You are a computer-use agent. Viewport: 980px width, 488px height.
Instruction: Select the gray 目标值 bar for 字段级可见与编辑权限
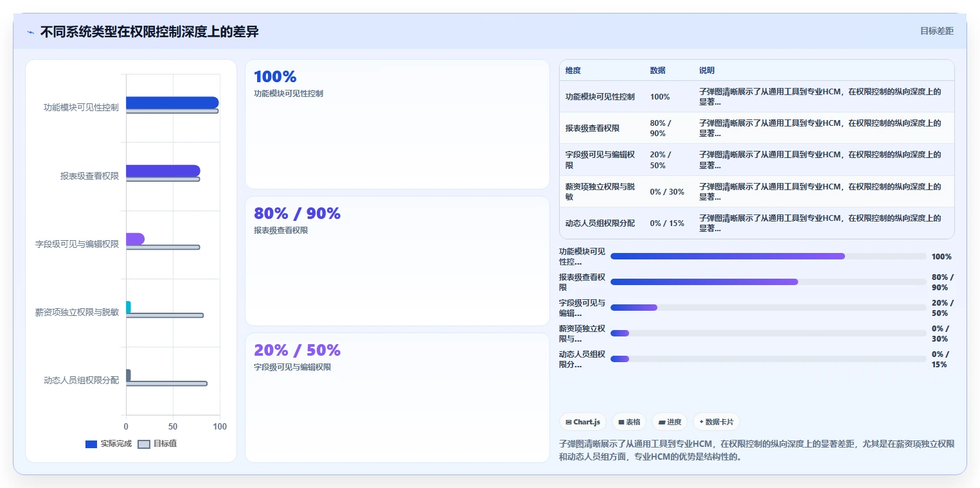163,247
